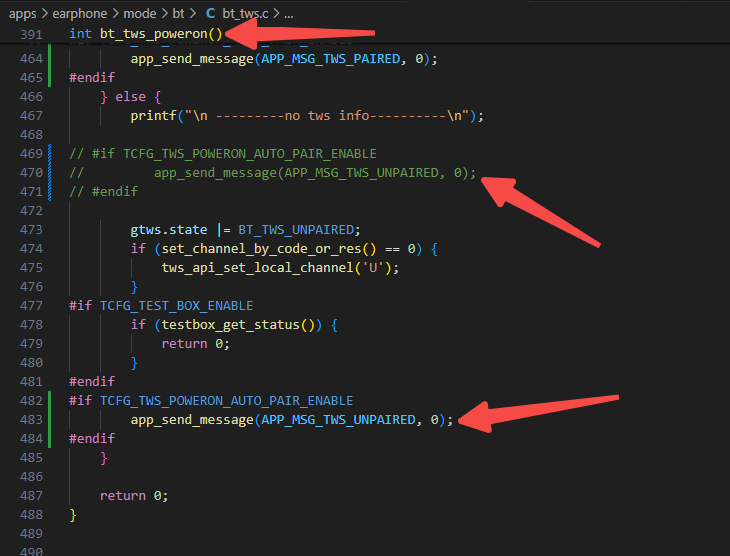The width and height of the screenshot is (730, 556).
Task: Open the 'apps' breadcrumb folder
Action: click(x=22, y=14)
